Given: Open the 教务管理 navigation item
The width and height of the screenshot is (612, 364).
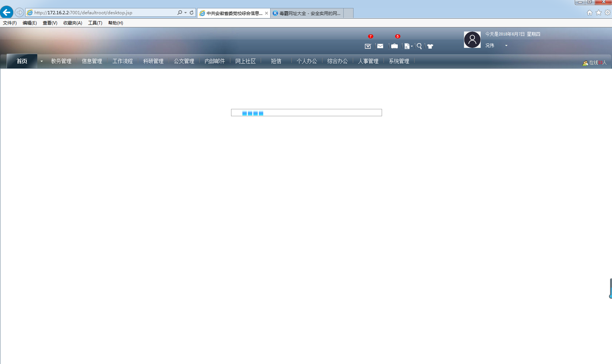Looking at the screenshot, I should 61,61.
